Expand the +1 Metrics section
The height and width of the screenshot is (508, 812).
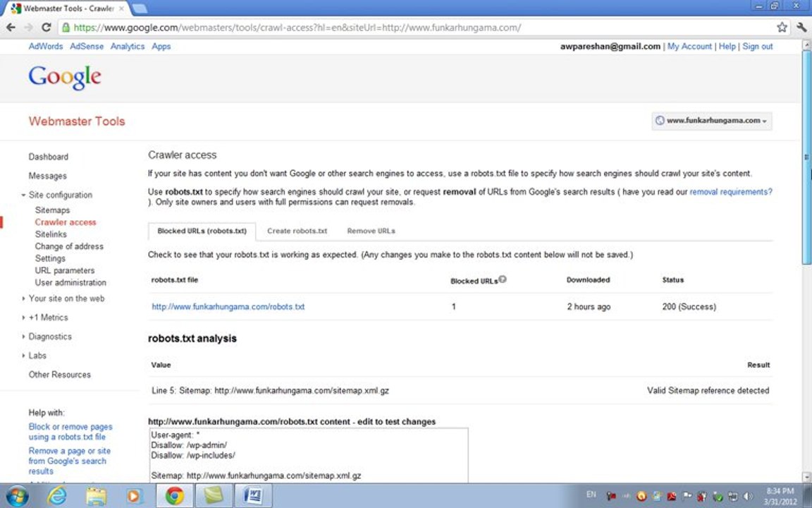point(23,317)
